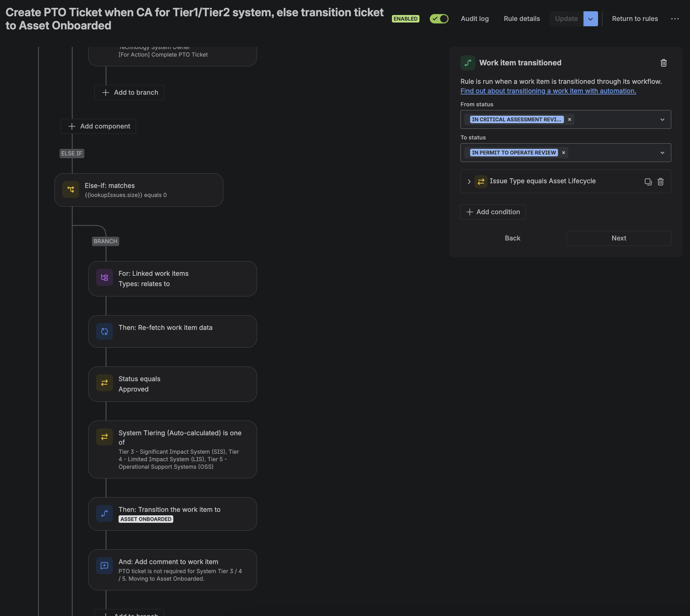690x616 pixels.
Task: Open Then: Re-fetch work item data step
Action: tap(172, 331)
